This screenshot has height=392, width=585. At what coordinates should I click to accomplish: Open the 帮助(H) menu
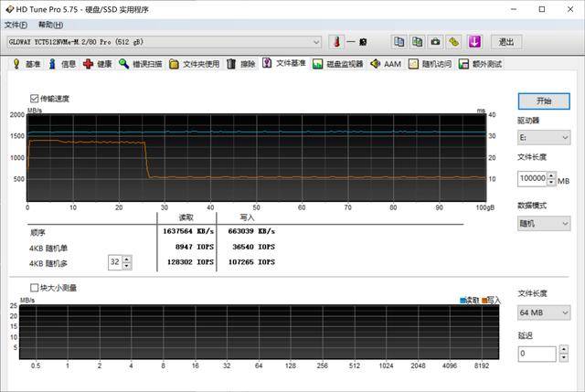50,25
